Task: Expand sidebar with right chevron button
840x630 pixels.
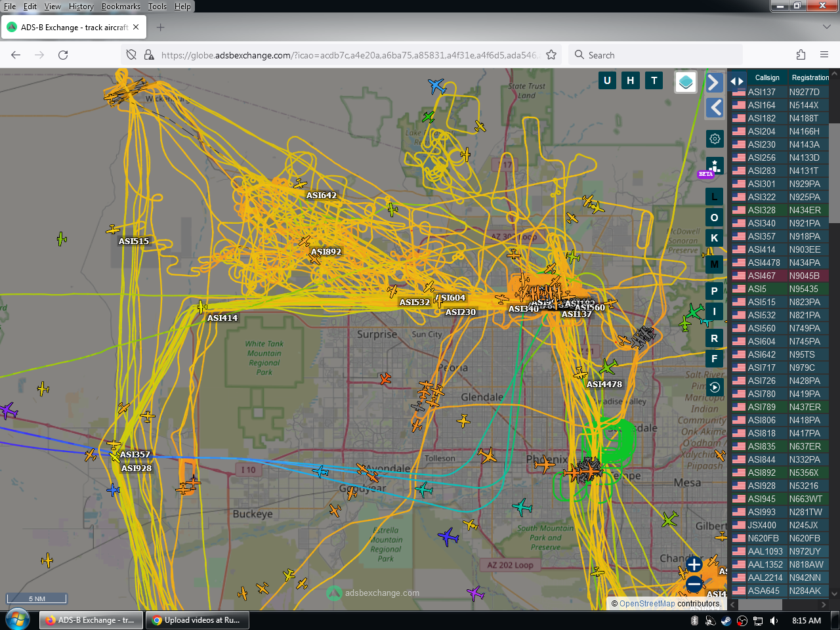Action: coord(714,82)
